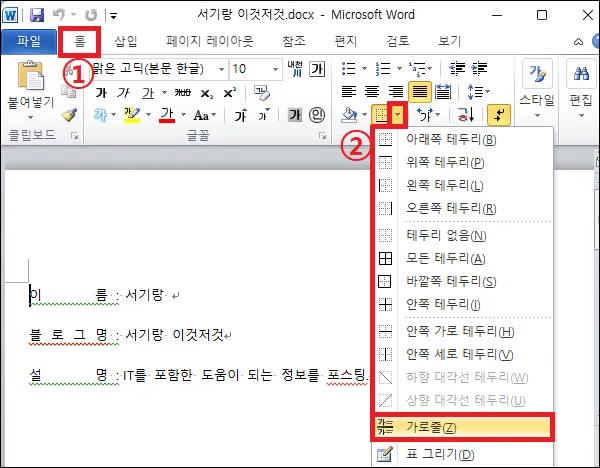This screenshot has height=468, width=600.
Task: Open the Customize Quick Access Toolbar arrow
Action: [x=113, y=16]
